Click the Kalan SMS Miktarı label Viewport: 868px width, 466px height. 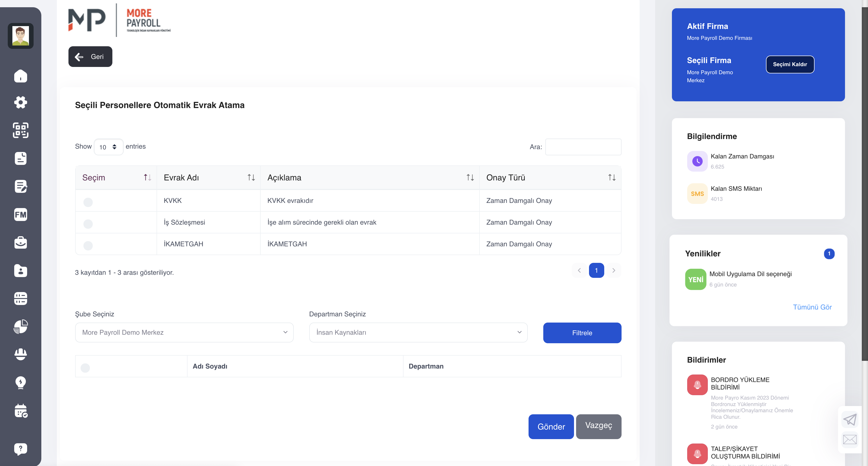point(736,189)
